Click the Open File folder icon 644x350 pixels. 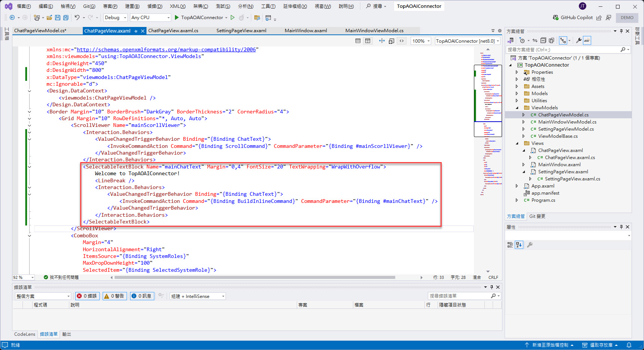tap(49, 18)
